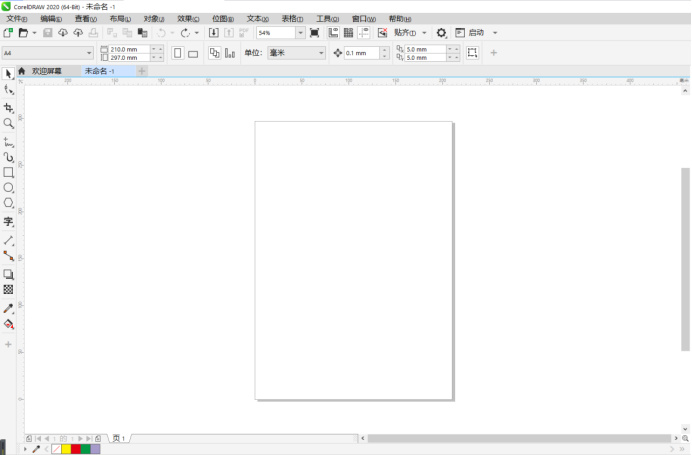Open the 对象 menu
Screen dimensions: 692x455
point(154,19)
